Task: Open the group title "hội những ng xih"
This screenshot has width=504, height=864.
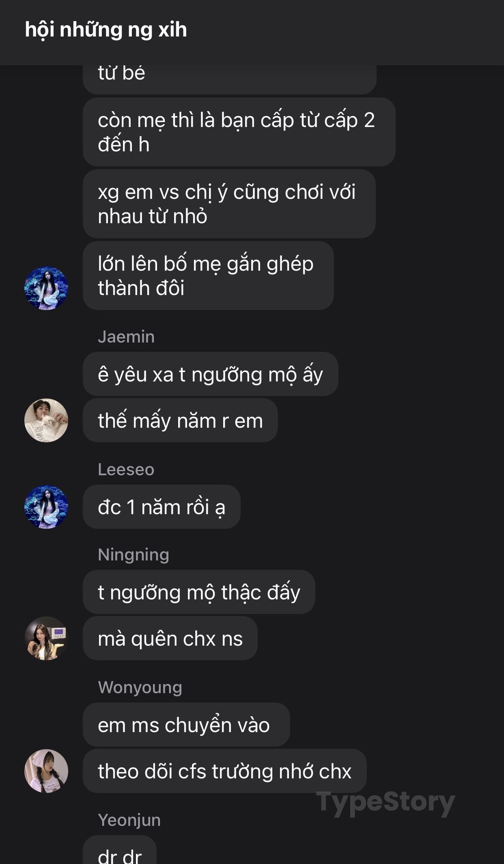Action: [106, 30]
